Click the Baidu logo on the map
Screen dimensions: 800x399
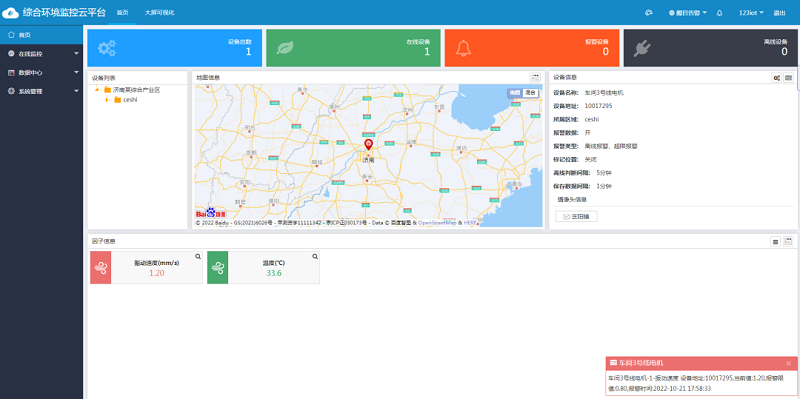coord(211,214)
